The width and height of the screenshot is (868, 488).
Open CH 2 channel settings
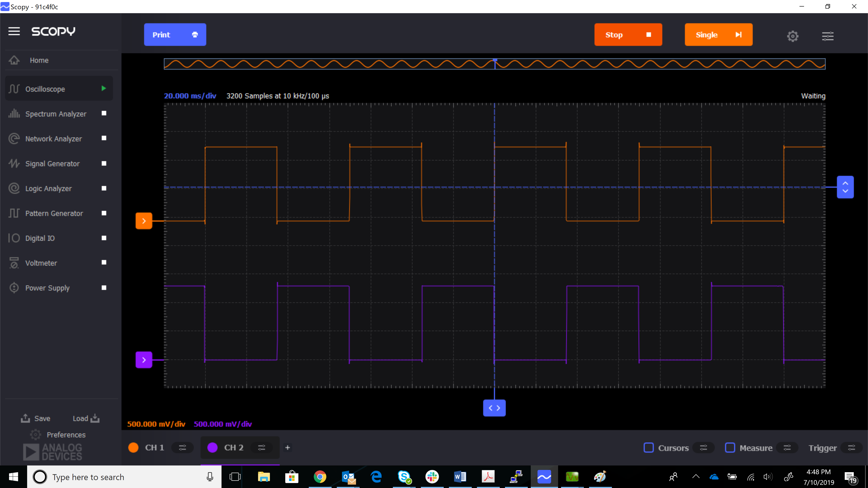point(262,448)
